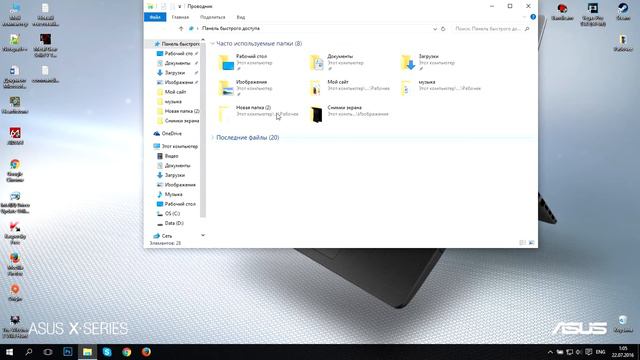Switch to large icons view layout
The image size is (640, 360).
click(x=531, y=243)
